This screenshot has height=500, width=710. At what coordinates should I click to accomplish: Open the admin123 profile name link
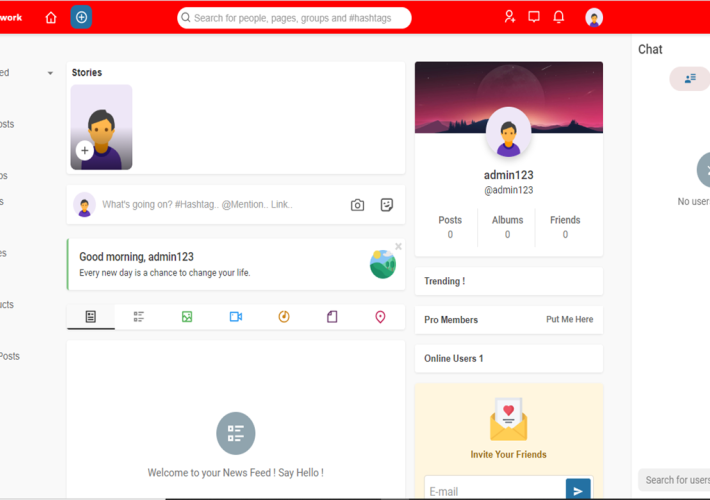[x=509, y=175]
